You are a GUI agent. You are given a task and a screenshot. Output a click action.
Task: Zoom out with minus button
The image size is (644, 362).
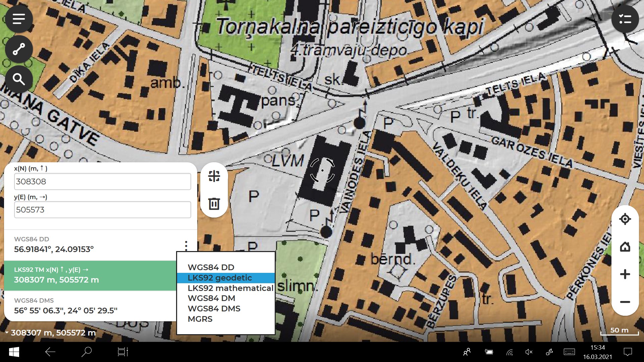pyautogui.click(x=625, y=302)
